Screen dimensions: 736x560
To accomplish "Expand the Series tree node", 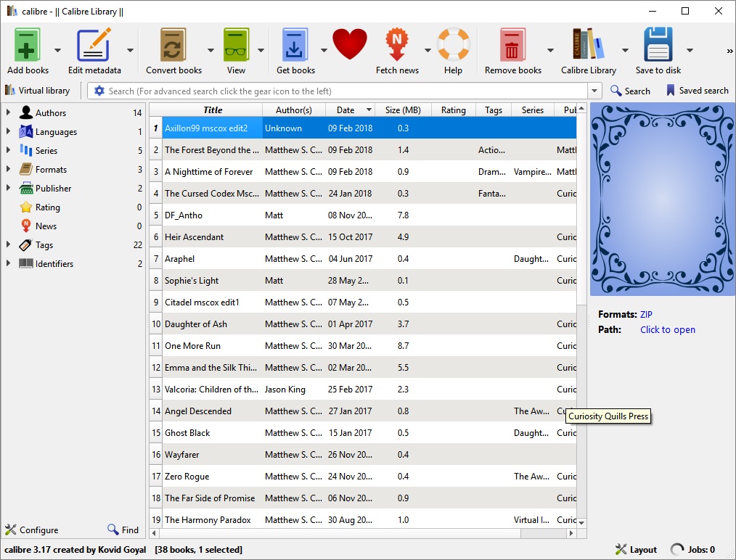I will coord(8,150).
